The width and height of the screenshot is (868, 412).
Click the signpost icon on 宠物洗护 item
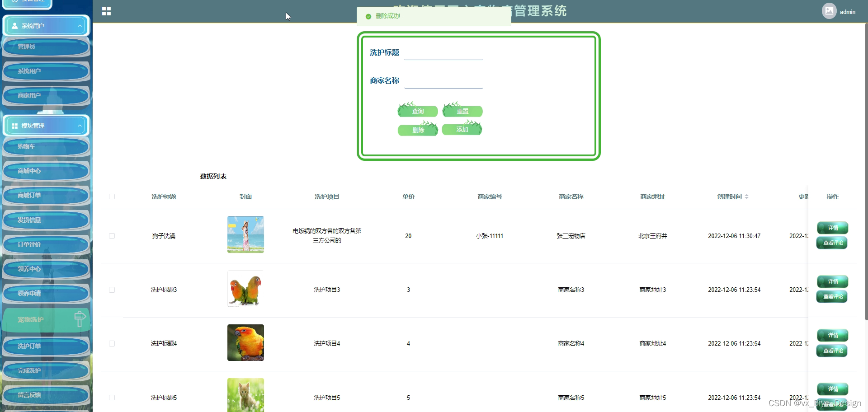pos(80,319)
